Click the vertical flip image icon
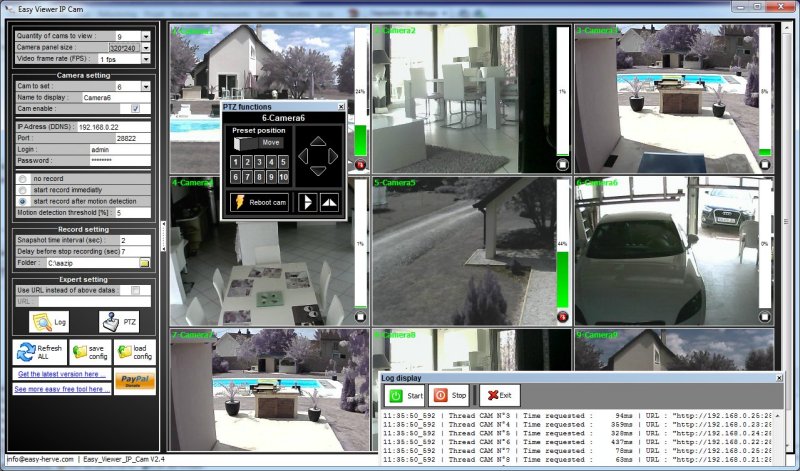This screenshot has width=800, height=471. (x=329, y=202)
